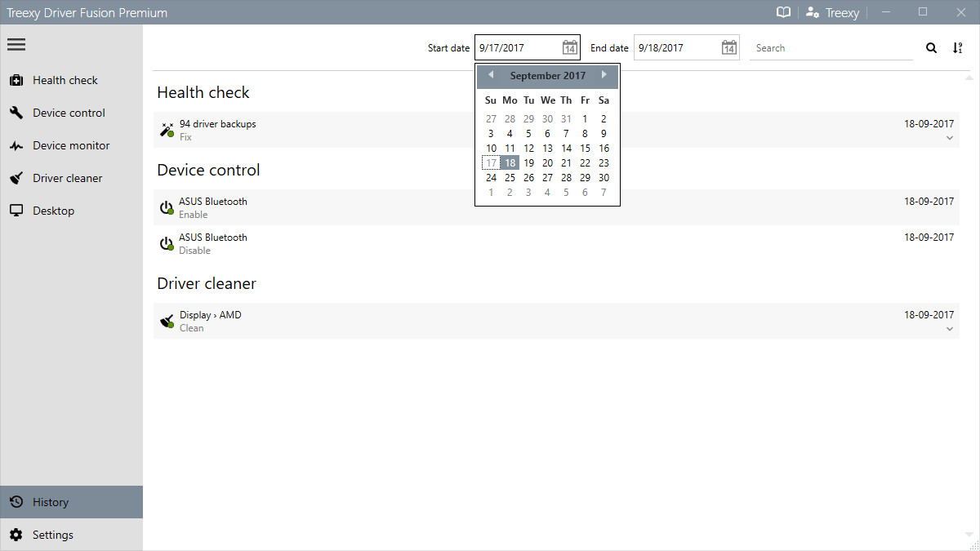980x551 pixels.
Task: Open the Desktop section
Action: (52, 211)
